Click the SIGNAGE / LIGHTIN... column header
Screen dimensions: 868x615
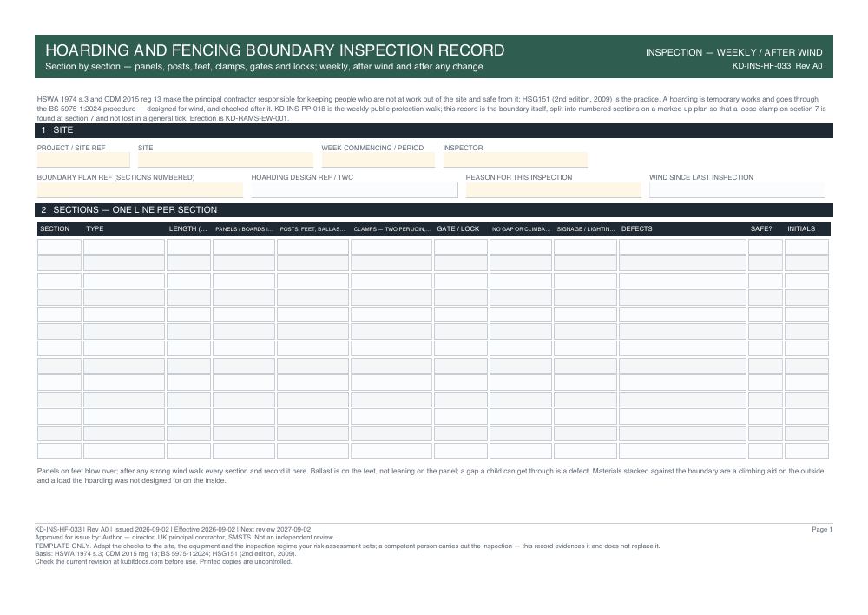tap(586, 228)
